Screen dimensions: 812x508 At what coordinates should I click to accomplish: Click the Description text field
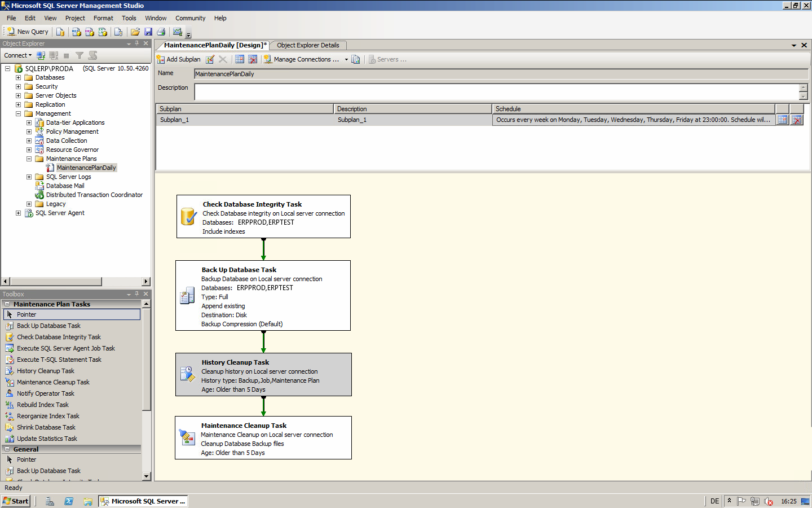click(x=496, y=91)
